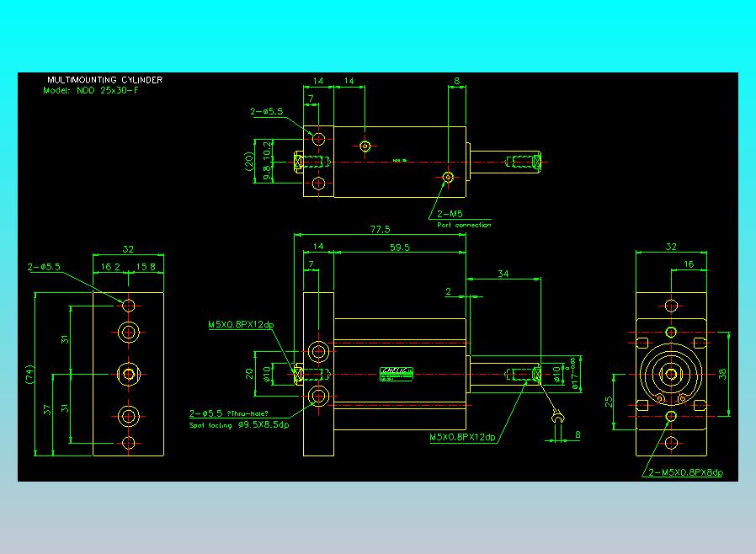Select the "9.8" dimension text
Image resolution: width=756 pixels, height=554 pixels.
[267, 173]
